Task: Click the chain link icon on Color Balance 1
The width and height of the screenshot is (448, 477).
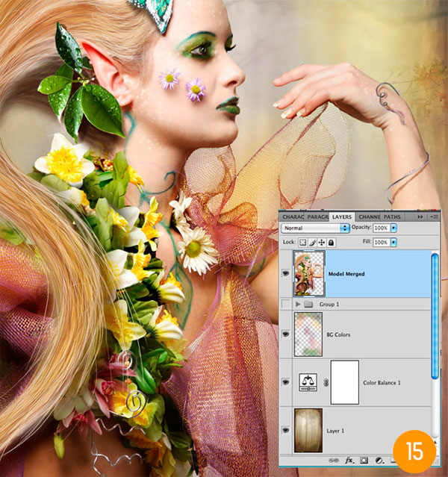Action: (x=326, y=382)
